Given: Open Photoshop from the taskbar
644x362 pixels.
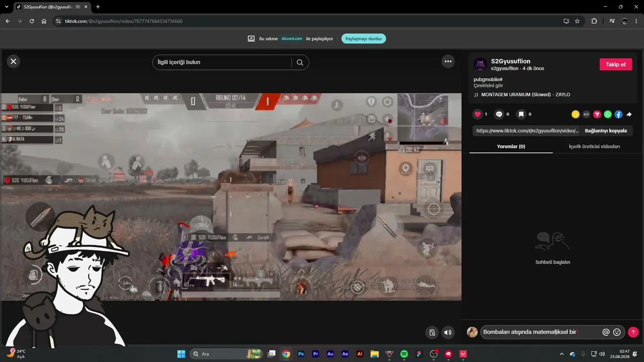Looking at the screenshot, I should click(x=301, y=354).
